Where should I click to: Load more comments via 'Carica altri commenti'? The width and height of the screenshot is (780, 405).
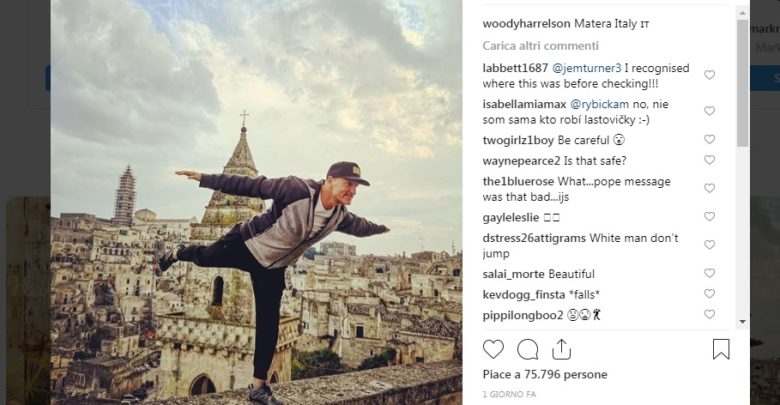point(540,46)
